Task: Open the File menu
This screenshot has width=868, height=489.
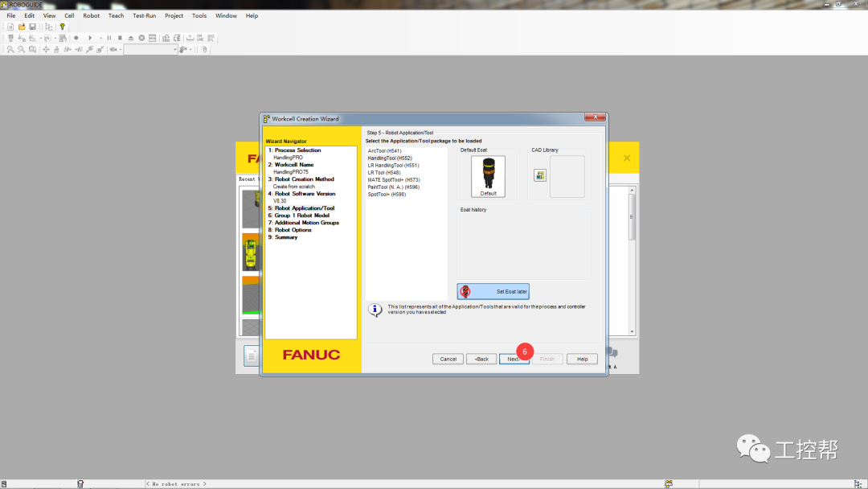Action: (x=11, y=15)
